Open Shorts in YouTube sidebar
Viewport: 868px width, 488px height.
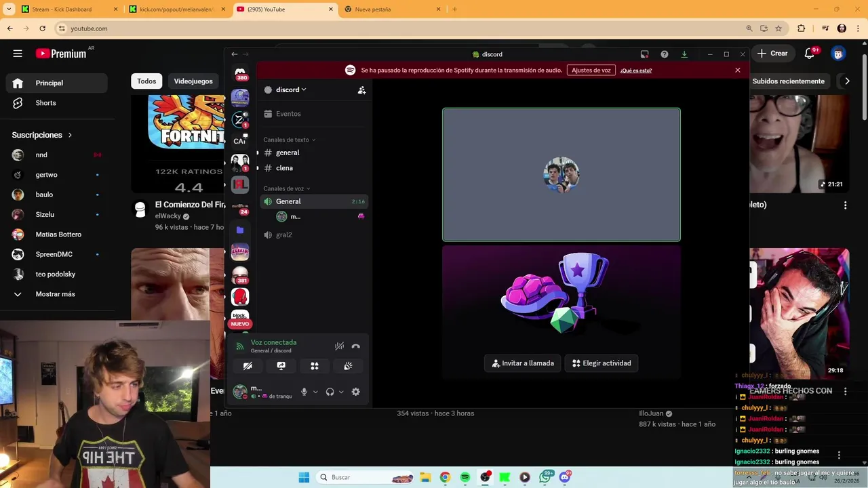coord(57,103)
